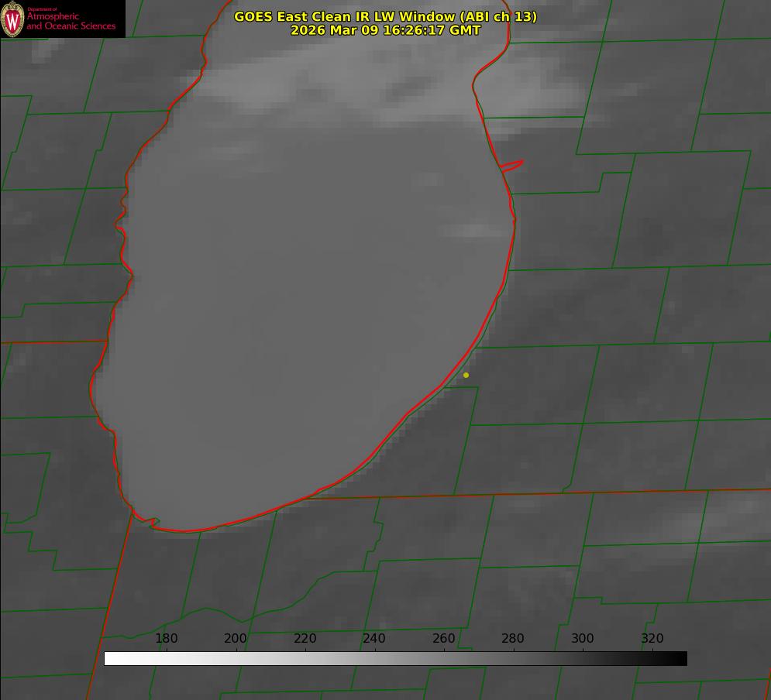
Task: Click the 180 label on the colorbar
Action: click(167, 639)
